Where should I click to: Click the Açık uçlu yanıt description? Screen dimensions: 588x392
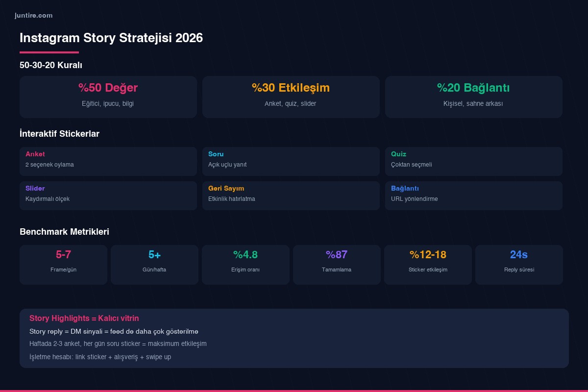pos(227,165)
